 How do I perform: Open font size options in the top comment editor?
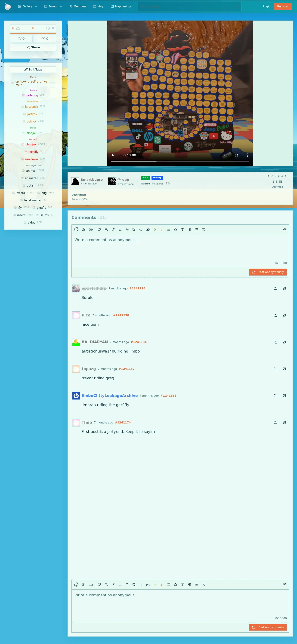coord(183,230)
